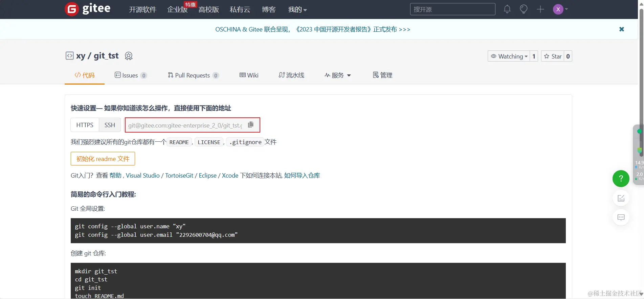
Task: Open the notifications bell
Action: 507,9
